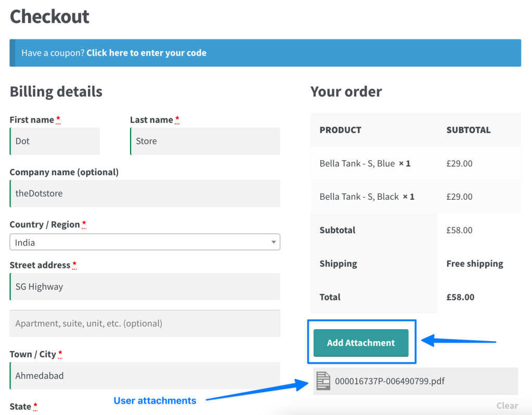Open the attached file 000016737P-006490799.pdf
Image resolution: width=532 pixels, height=415 pixels.
pyautogui.click(x=390, y=381)
